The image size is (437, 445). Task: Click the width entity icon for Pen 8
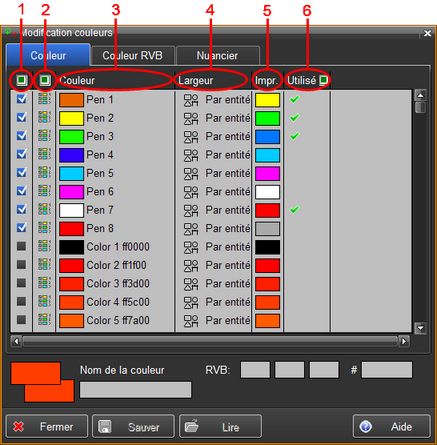coord(191,229)
